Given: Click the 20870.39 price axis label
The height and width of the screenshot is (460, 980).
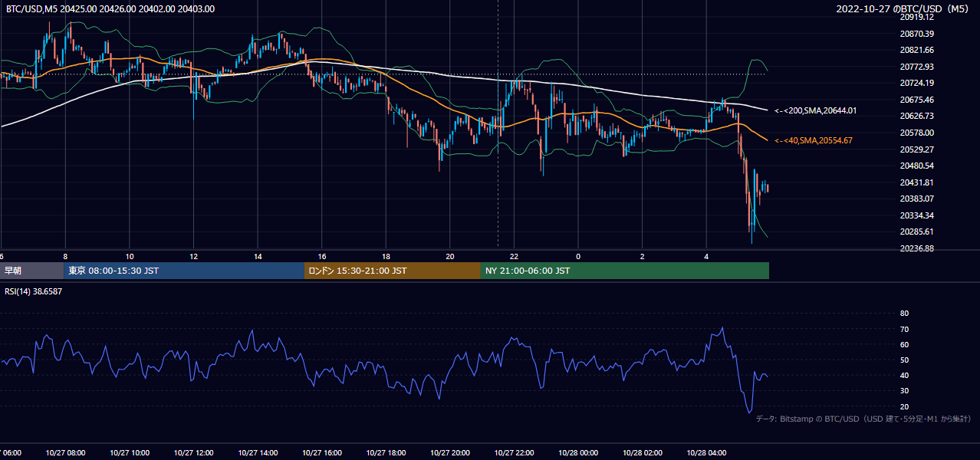Looking at the screenshot, I should (916, 34).
